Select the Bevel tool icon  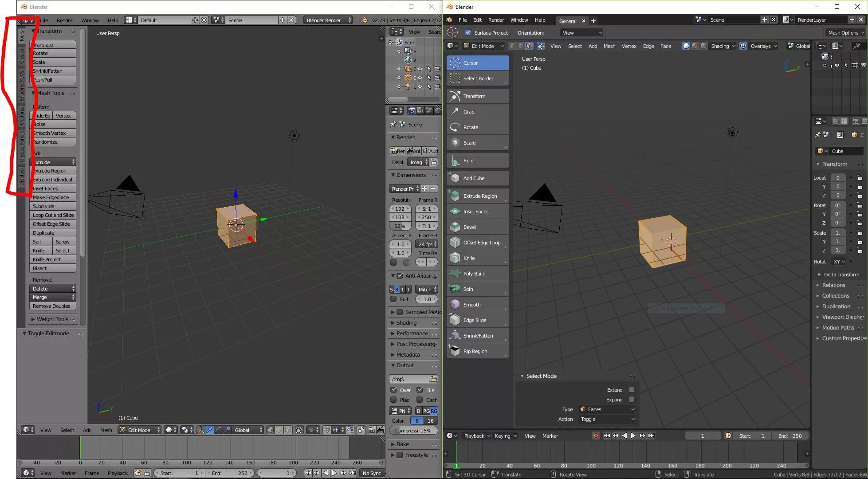455,227
